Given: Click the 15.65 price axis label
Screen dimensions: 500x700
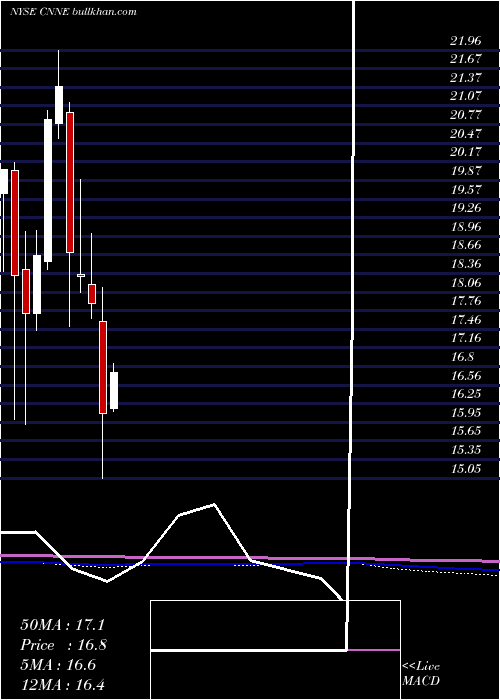Looking at the screenshot, I should 466,430.
